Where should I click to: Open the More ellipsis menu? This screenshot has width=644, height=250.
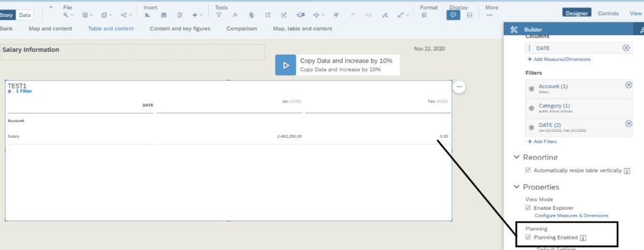[x=489, y=15]
